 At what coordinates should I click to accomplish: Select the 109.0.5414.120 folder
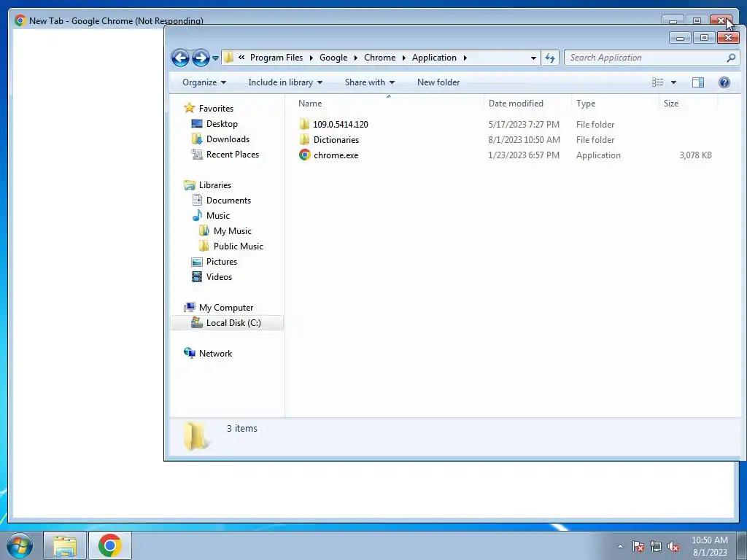click(x=333, y=124)
